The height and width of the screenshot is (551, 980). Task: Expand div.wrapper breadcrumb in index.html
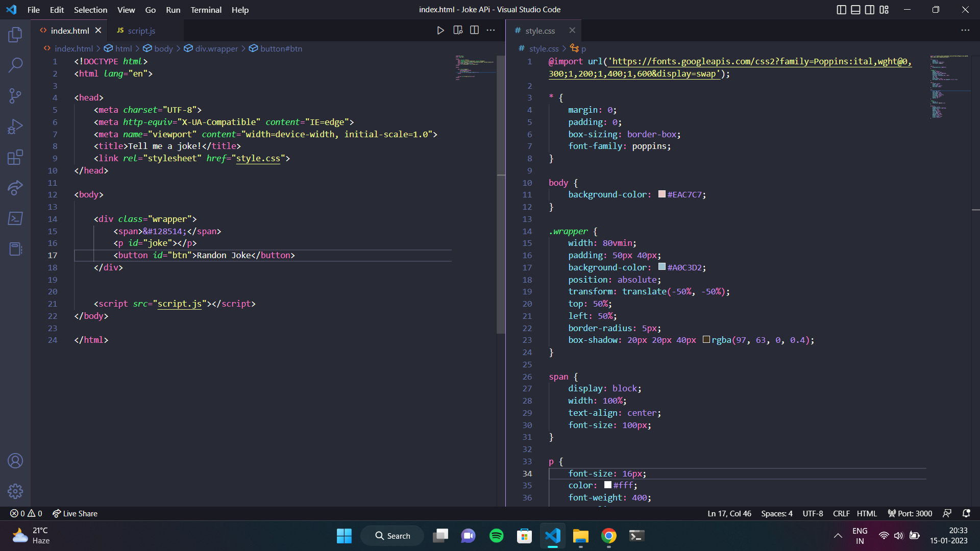click(x=216, y=48)
